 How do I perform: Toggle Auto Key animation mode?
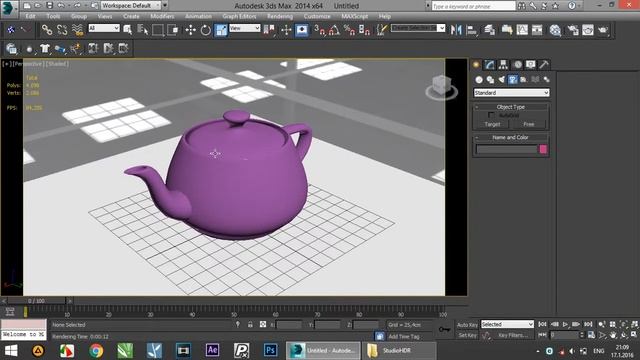coord(467,325)
